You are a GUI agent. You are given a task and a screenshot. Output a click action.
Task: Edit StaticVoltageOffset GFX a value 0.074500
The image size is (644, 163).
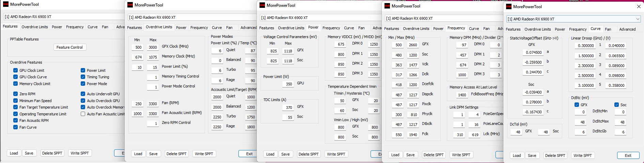[534, 52]
